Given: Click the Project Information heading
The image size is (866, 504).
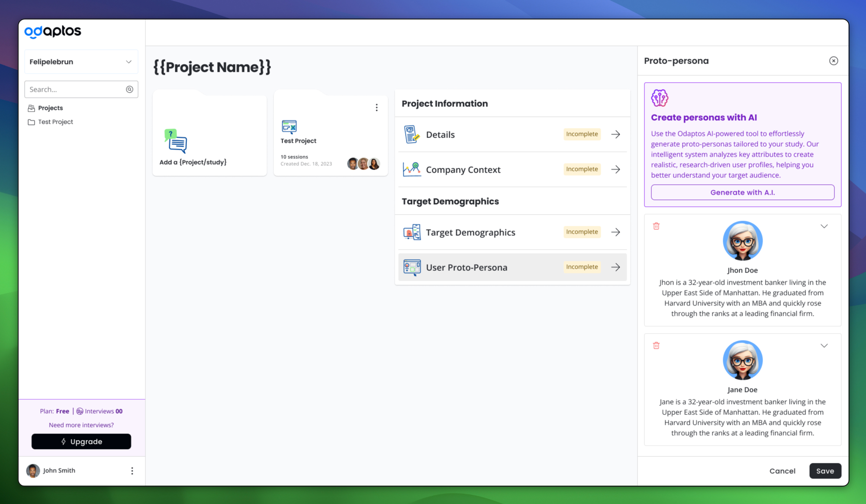Looking at the screenshot, I should tap(444, 104).
